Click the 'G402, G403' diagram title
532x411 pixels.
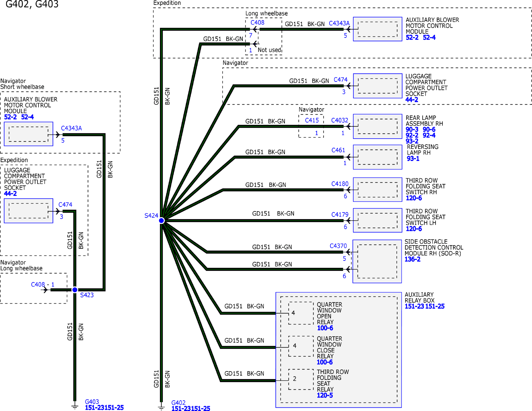pos(32,4)
